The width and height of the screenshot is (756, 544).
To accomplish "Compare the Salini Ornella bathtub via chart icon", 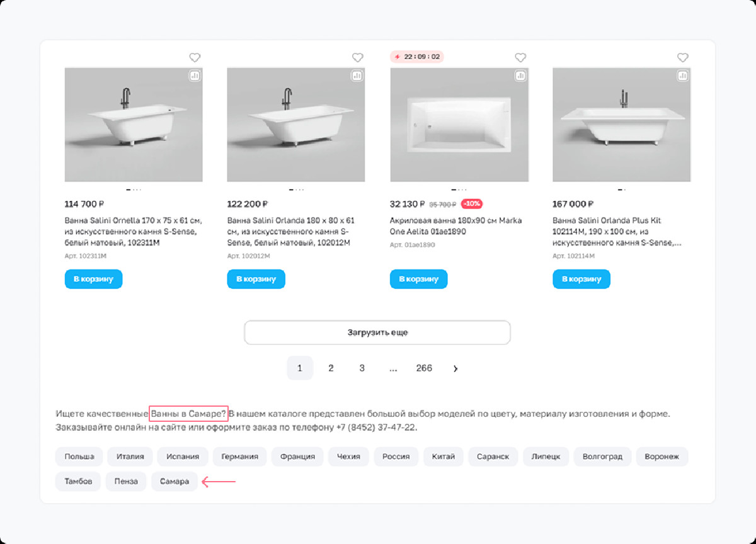I will [x=195, y=76].
